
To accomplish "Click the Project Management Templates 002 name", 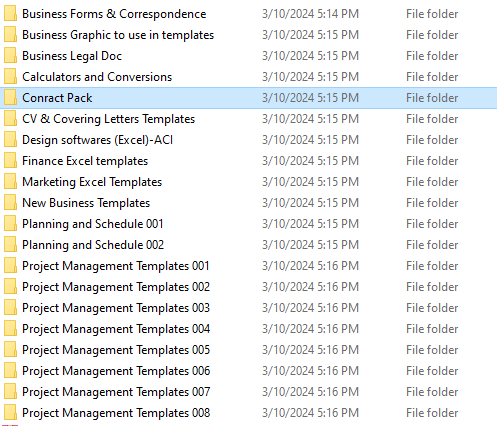I will tap(116, 287).
